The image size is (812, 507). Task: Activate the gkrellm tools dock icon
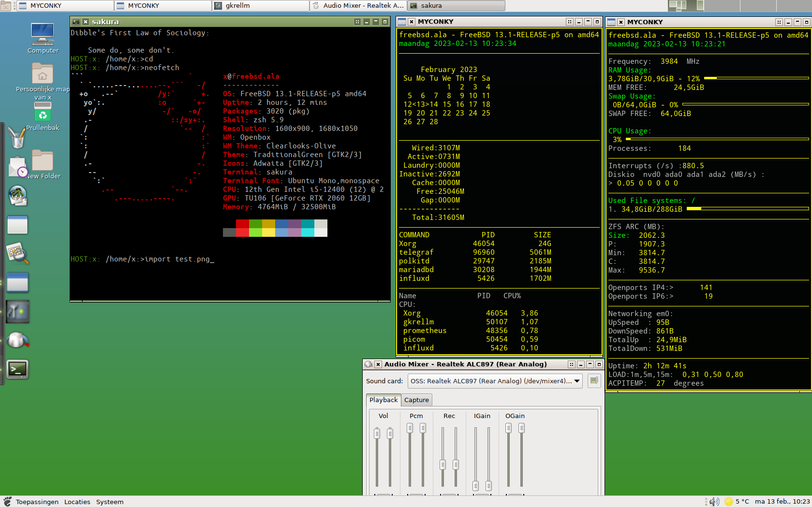tap(17, 312)
